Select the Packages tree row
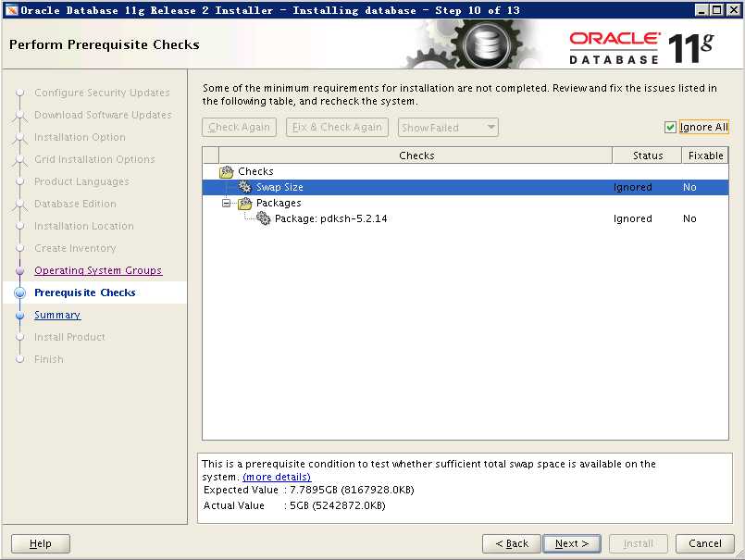 click(466, 203)
